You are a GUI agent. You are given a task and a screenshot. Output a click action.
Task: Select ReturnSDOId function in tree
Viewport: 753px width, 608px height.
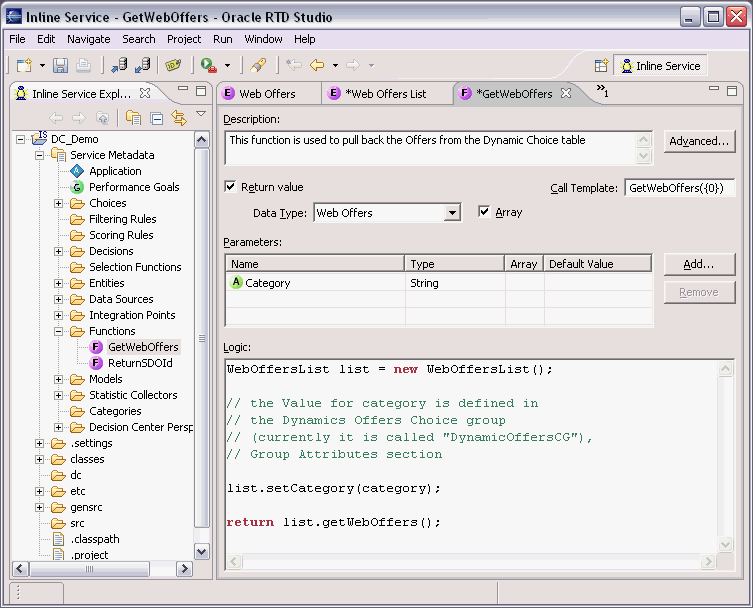click(x=140, y=363)
